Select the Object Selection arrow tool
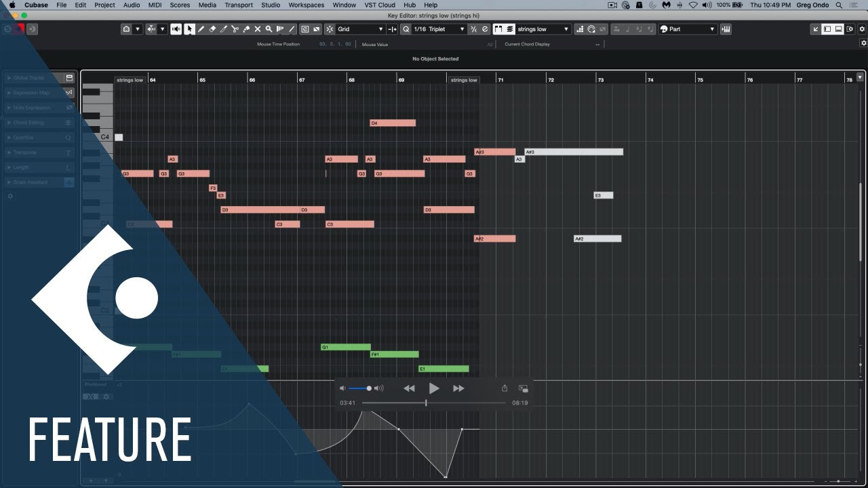Screen dimensions: 868x488 point(189,29)
